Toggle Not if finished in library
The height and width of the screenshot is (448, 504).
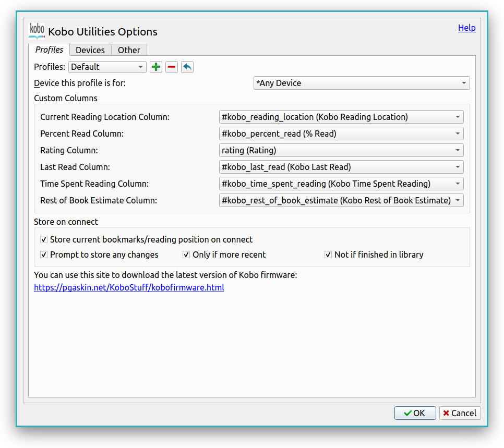point(328,255)
